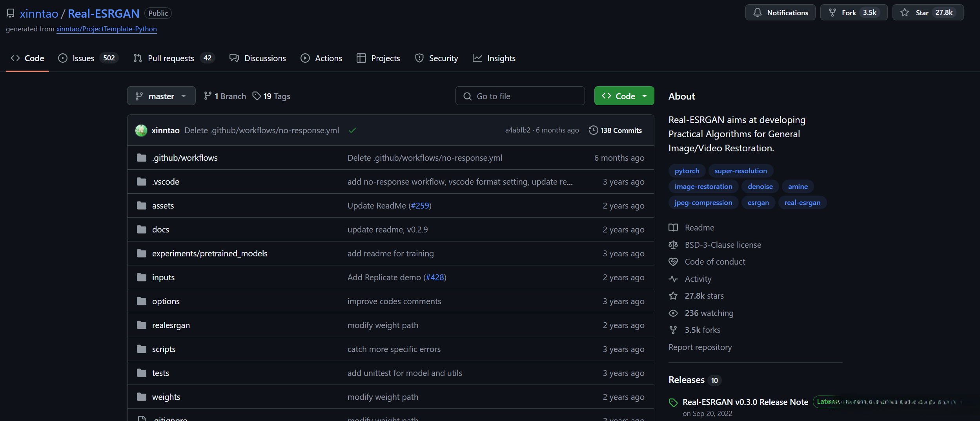Star the Real-ESRGAN repository
The height and width of the screenshot is (421, 980).
point(927,13)
